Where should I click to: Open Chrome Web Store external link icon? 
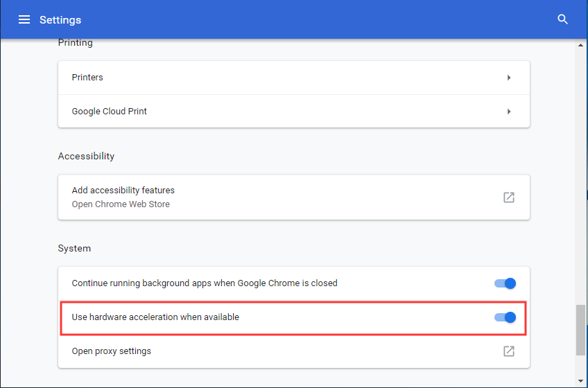tap(509, 197)
